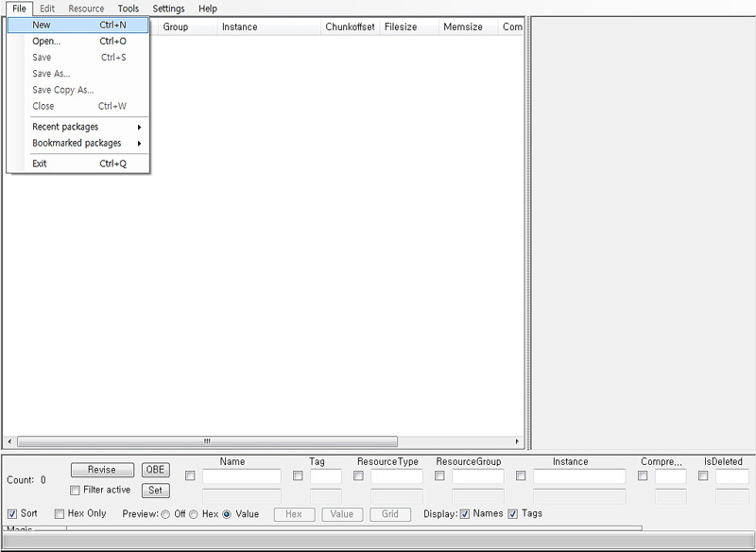Image resolution: width=756 pixels, height=552 pixels.
Task: Click the greyed-out Save Copy As... entry
Action: [78, 90]
